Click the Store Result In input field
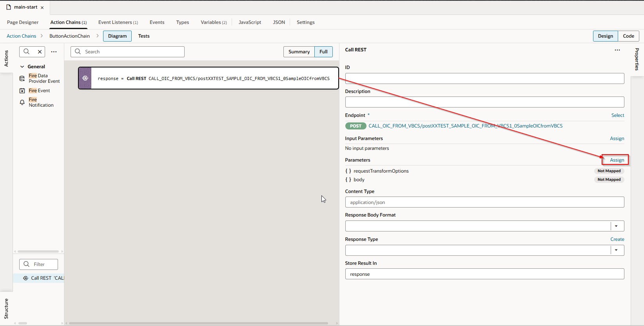The image size is (644, 326). [x=484, y=274]
